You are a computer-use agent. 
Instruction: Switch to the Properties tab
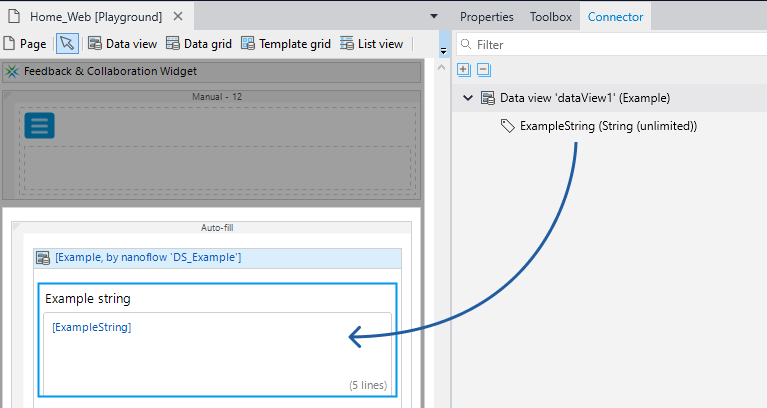(x=487, y=17)
